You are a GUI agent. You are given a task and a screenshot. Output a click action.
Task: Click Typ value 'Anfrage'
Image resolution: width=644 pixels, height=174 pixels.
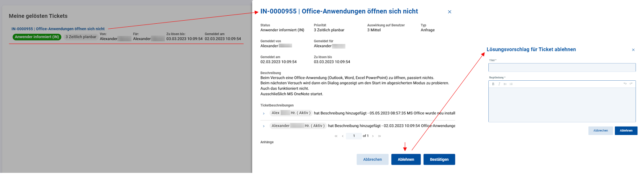(x=427, y=30)
